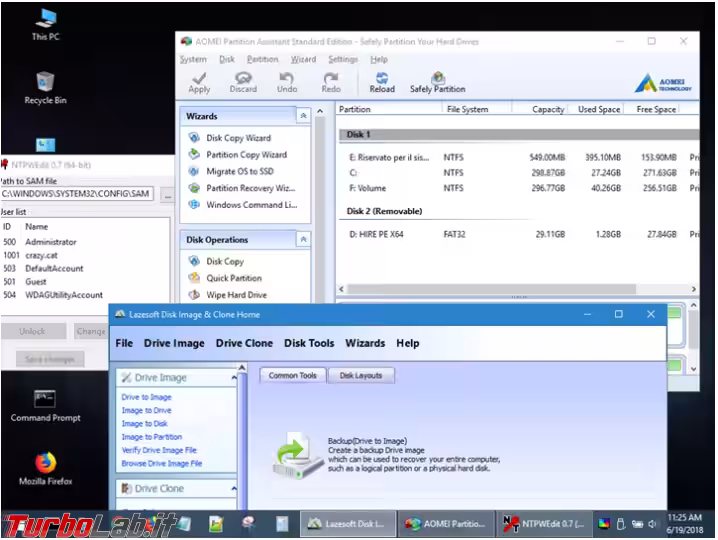Click the Unlock button in NTPWEdit

coord(33,331)
